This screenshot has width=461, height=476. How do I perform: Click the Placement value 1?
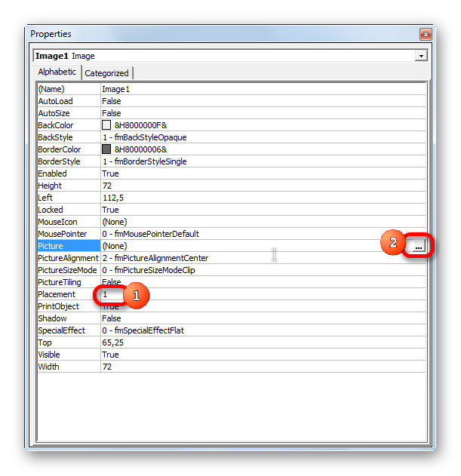coord(263,294)
